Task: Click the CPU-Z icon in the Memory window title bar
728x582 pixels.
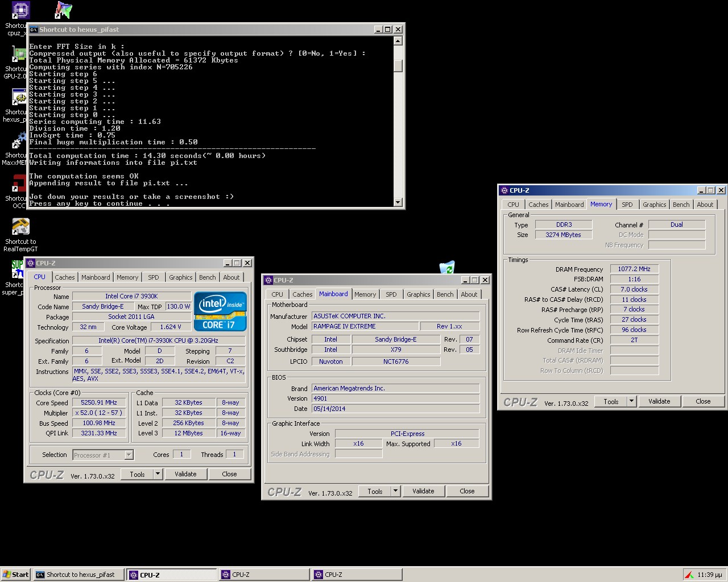Action: (x=504, y=190)
